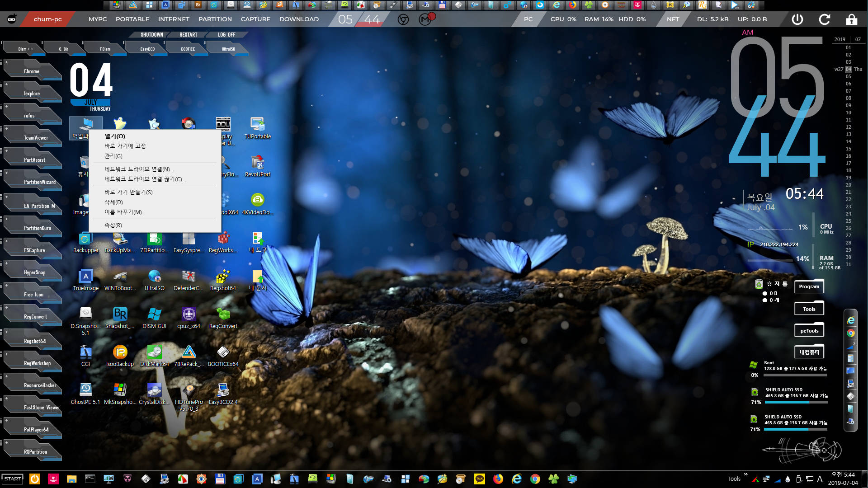Click the power icon in top bar
Viewport: 868px width, 488px height.
pos(797,19)
